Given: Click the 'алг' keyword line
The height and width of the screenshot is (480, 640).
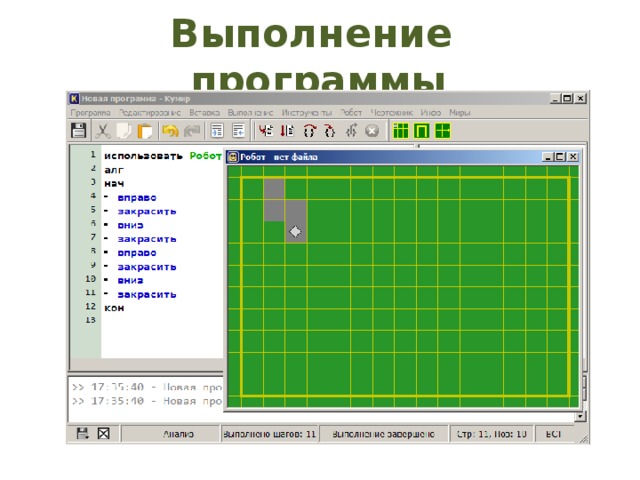Looking at the screenshot, I should tap(114, 170).
